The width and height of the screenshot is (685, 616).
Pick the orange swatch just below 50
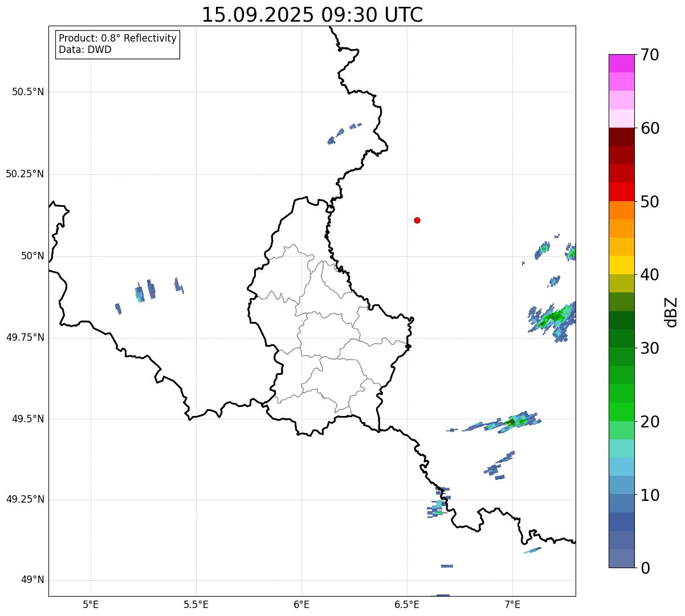click(621, 210)
